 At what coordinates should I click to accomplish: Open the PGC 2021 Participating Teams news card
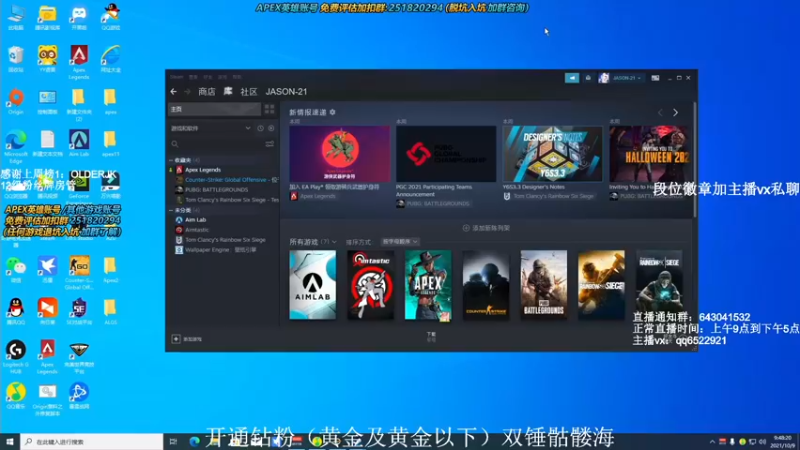coord(446,154)
